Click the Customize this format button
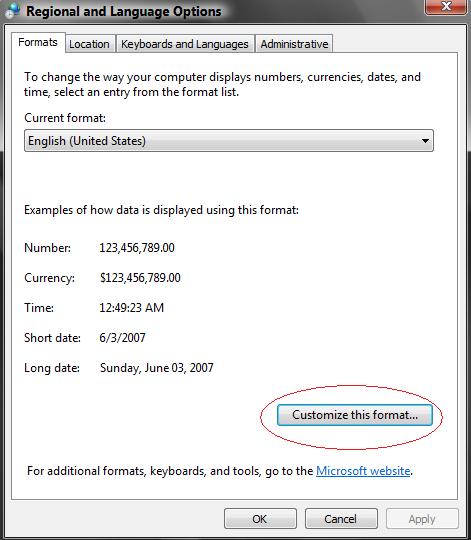The height and width of the screenshot is (540, 471). click(x=355, y=415)
